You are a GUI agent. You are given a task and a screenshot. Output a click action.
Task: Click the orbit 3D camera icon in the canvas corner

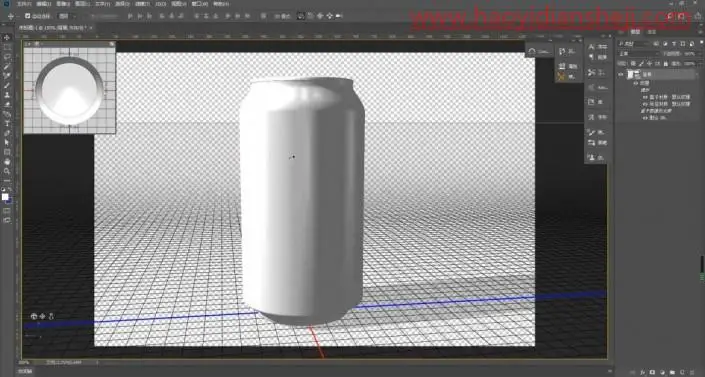click(34, 316)
